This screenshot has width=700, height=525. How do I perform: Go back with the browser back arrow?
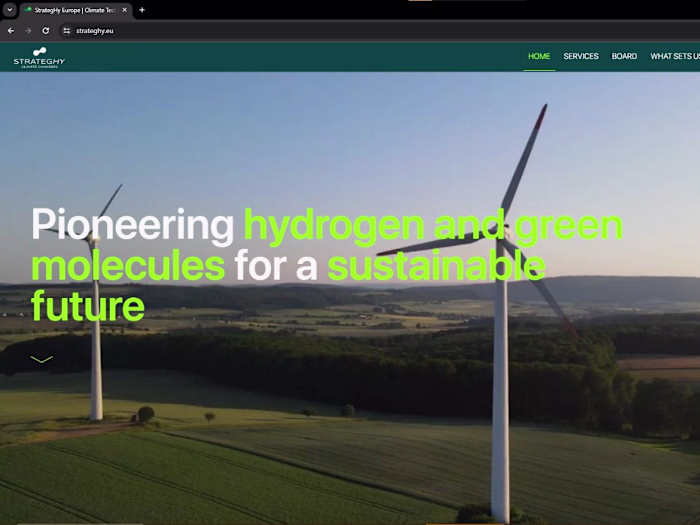click(11, 31)
